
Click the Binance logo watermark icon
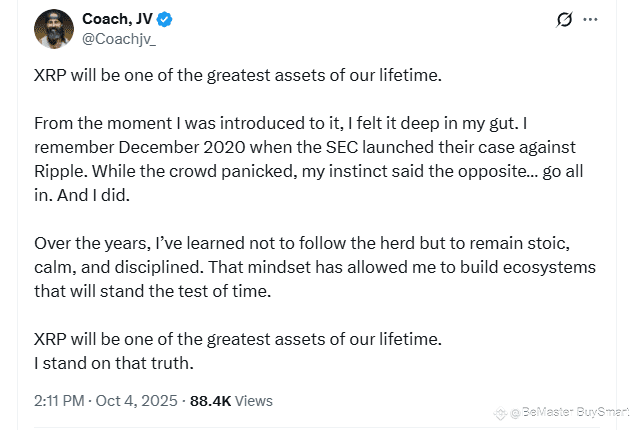[x=499, y=411]
